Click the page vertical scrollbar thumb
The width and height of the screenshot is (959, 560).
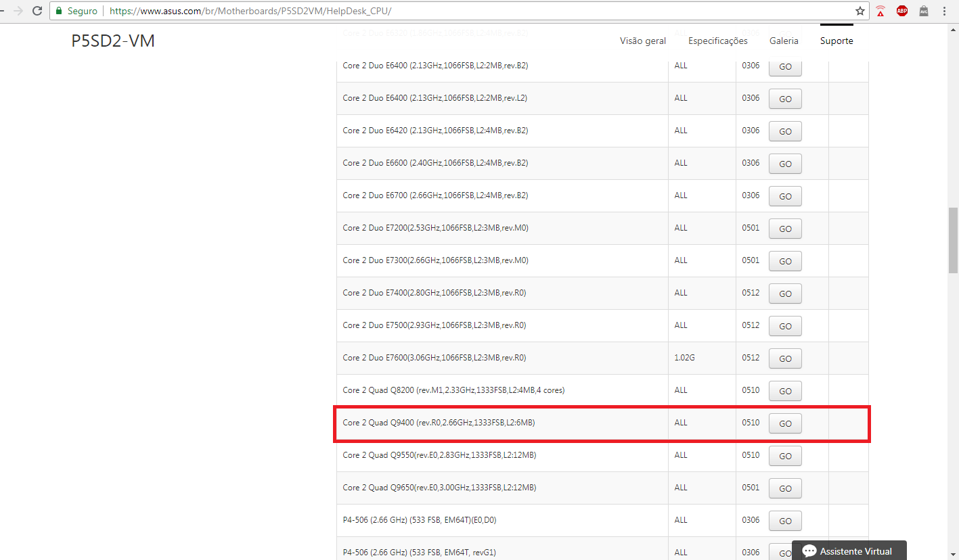[953, 240]
